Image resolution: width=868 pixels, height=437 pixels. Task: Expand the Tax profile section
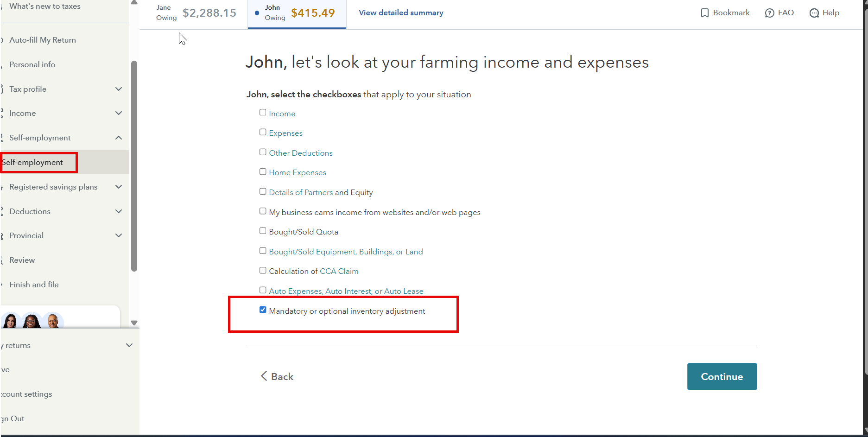pyautogui.click(x=119, y=89)
